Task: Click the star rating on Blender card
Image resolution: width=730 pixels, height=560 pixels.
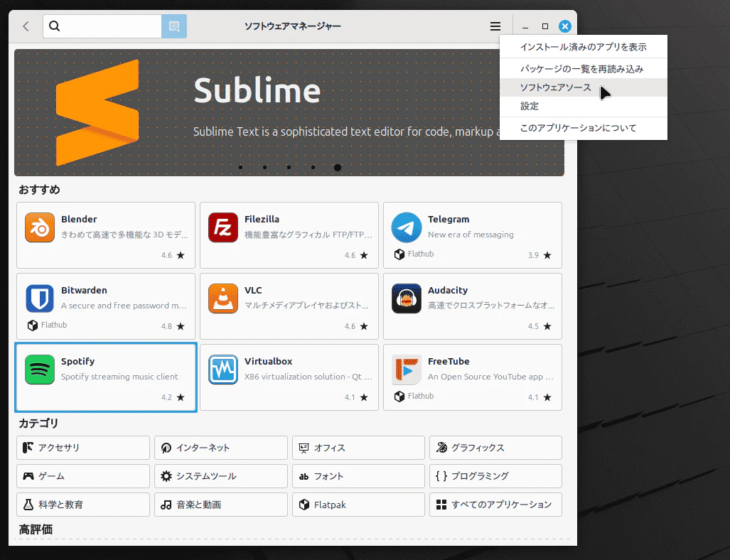Action: coord(173,255)
